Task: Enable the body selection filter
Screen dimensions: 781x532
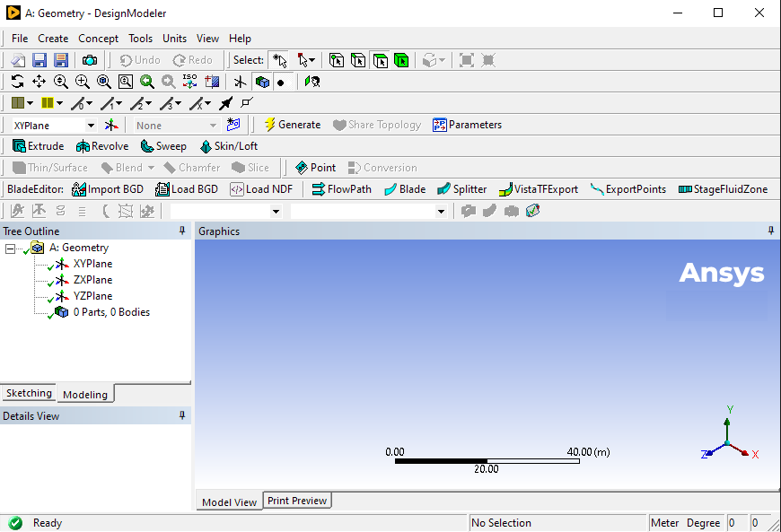Action: pyautogui.click(x=401, y=60)
